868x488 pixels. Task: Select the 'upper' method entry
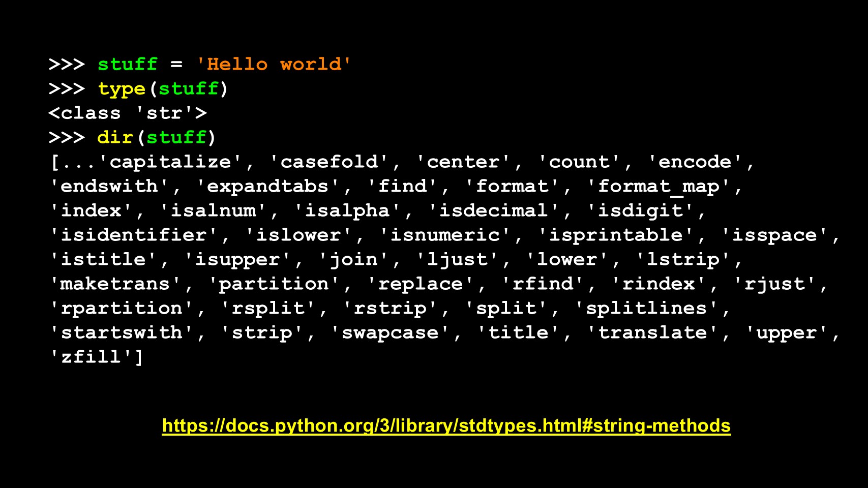pos(788,332)
